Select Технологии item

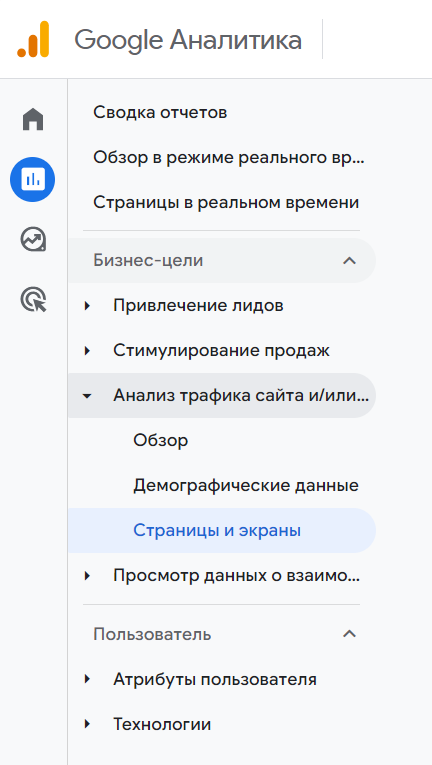coord(162,724)
